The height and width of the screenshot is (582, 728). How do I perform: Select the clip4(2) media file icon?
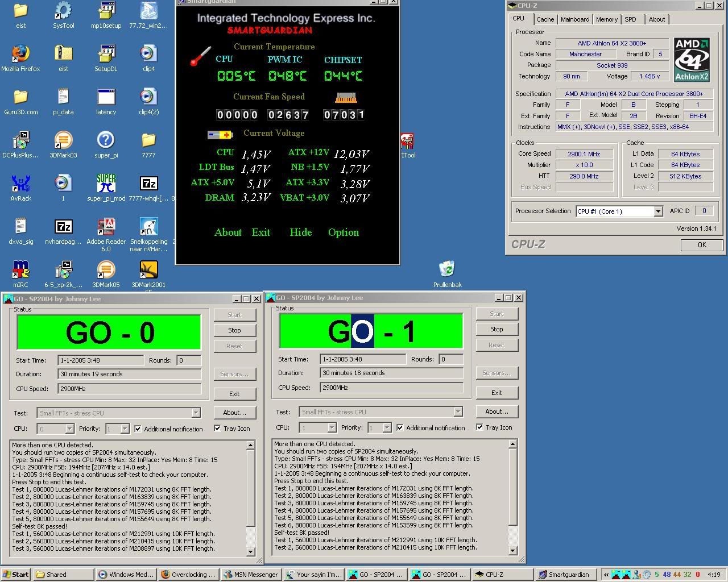[148, 101]
